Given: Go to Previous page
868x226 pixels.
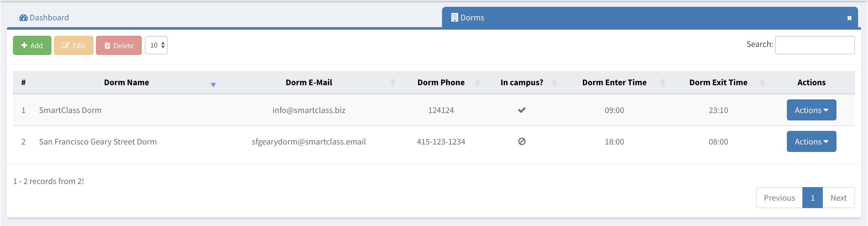Looking at the screenshot, I should 779,198.
